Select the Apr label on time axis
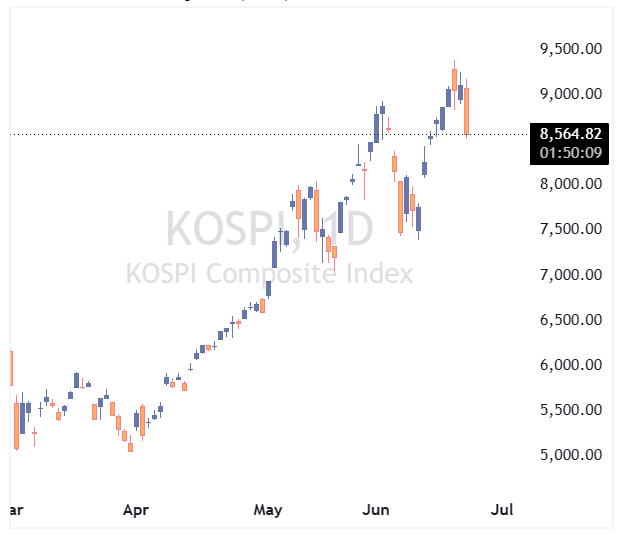 (x=136, y=510)
